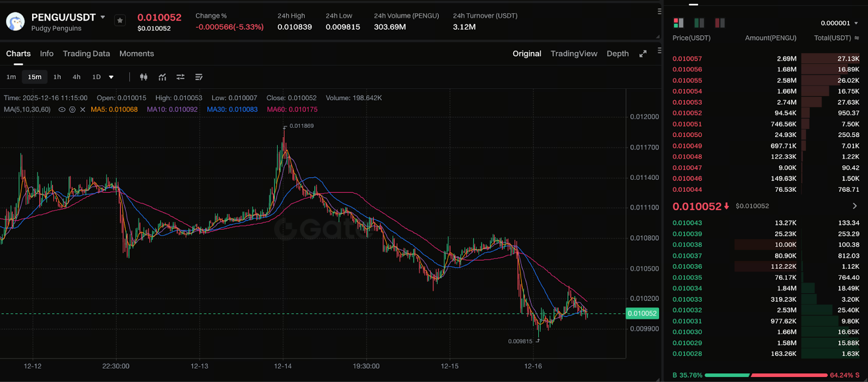
Task: Select the bid row at price 0.010038
Action: pyautogui.click(x=766, y=245)
